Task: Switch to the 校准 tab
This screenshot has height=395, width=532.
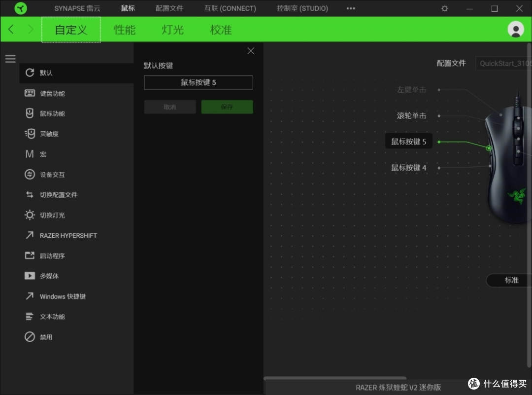Action: pyautogui.click(x=221, y=30)
